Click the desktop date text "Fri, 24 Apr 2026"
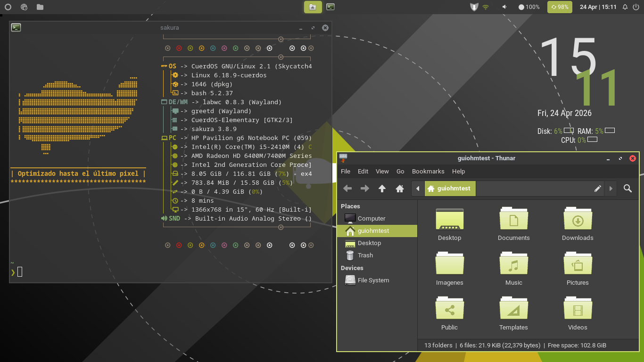 click(564, 113)
